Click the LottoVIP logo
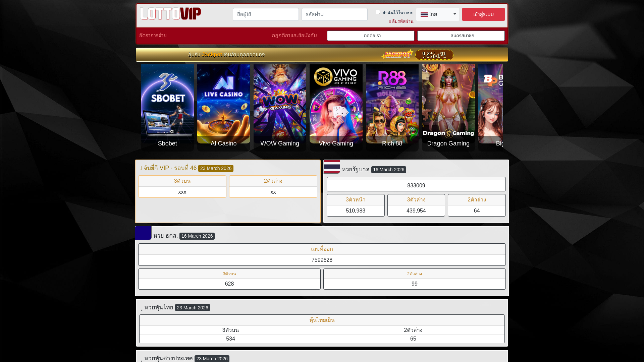 click(x=170, y=14)
